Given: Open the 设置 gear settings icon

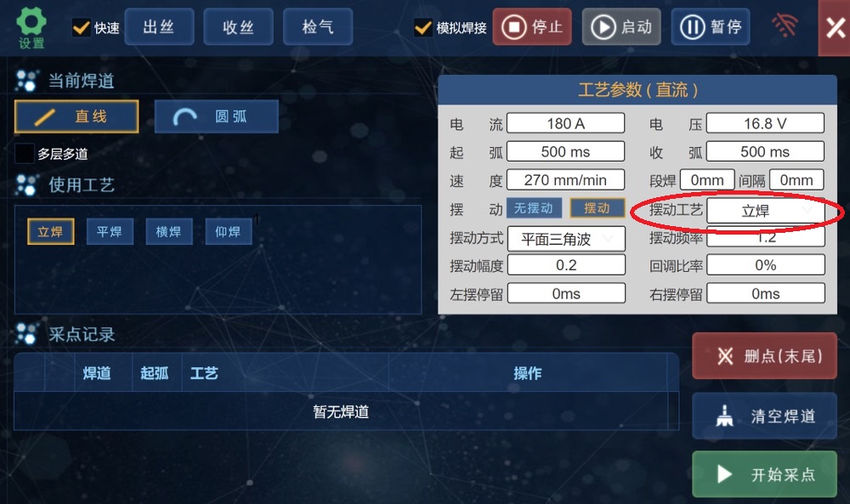Looking at the screenshot, I should [x=31, y=28].
